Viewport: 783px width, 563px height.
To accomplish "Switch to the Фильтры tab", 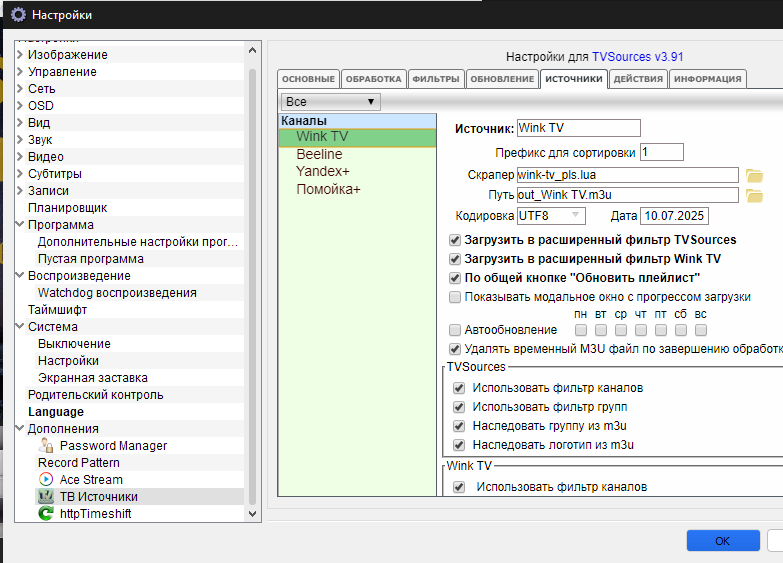I will click(x=436, y=79).
